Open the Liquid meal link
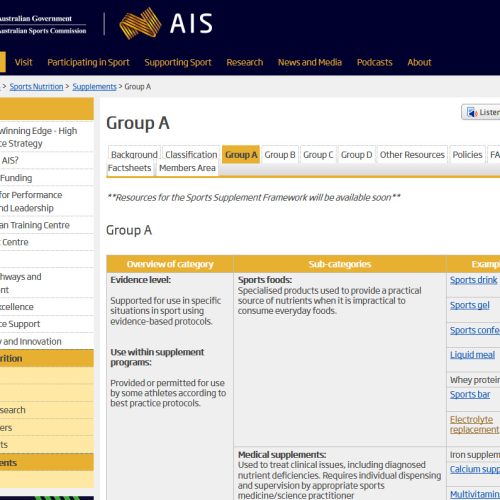The image size is (500, 500). click(472, 355)
